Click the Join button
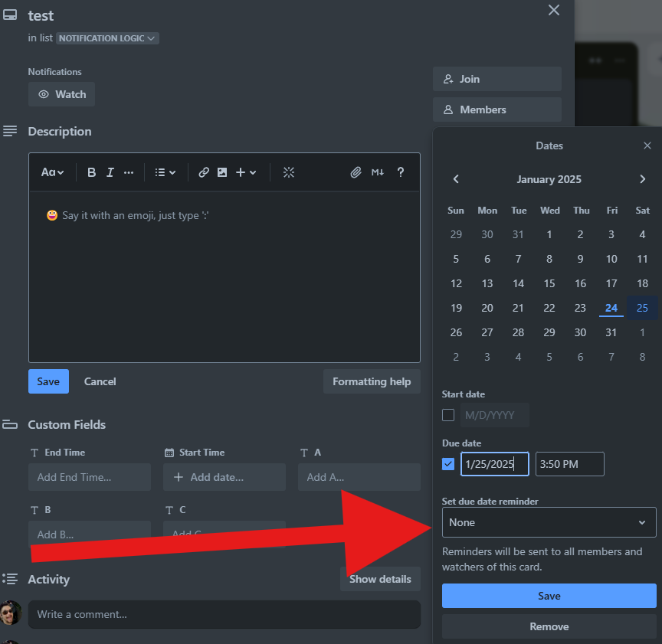This screenshot has height=644, width=662. coord(497,79)
